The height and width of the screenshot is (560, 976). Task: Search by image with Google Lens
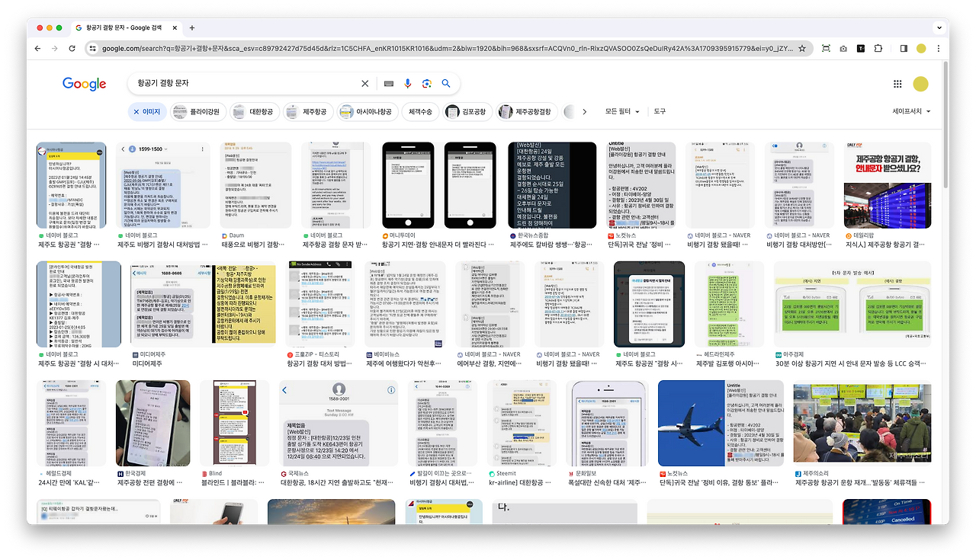[x=427, y=83]
